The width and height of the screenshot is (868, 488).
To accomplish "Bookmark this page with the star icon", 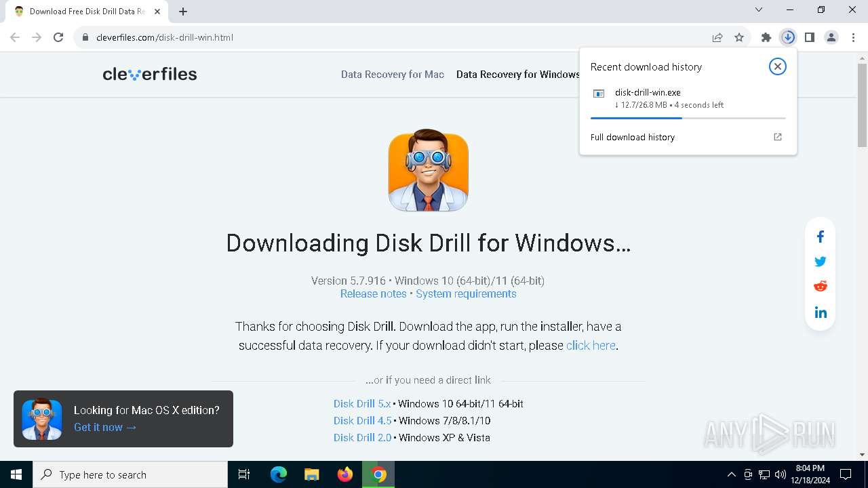I will (x=739, y=37).
